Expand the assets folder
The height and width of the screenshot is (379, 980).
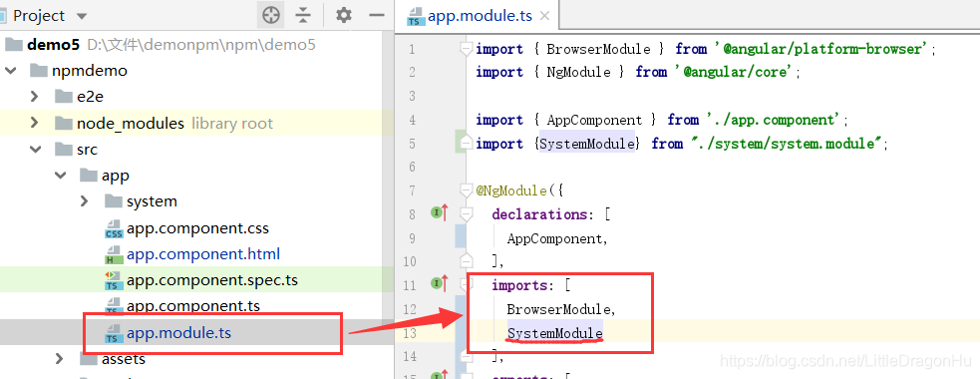pos(60,359)
